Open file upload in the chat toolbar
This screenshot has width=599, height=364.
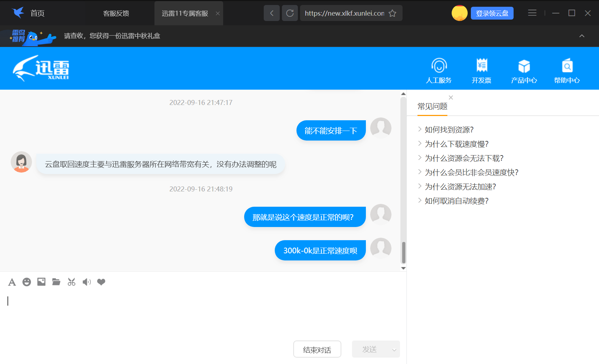tap(56, 282)
